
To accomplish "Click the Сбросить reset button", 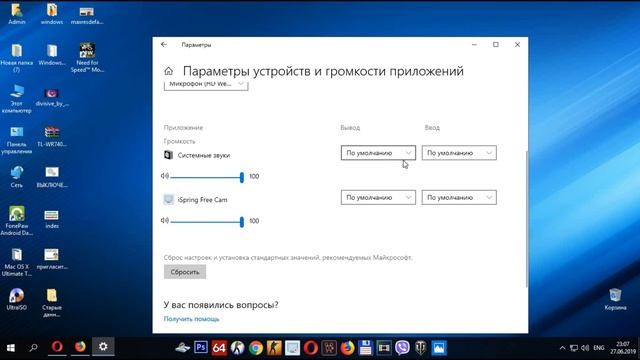I will (185, 272).
